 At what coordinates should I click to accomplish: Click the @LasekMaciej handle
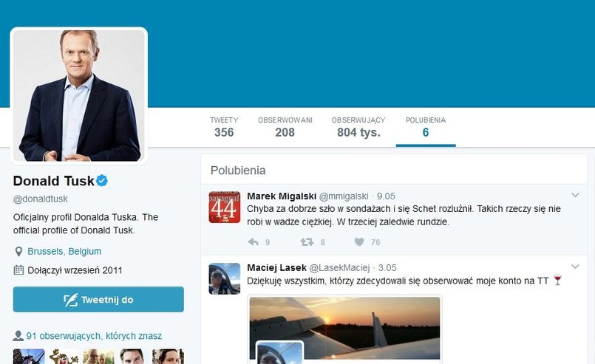pos(339,268)
